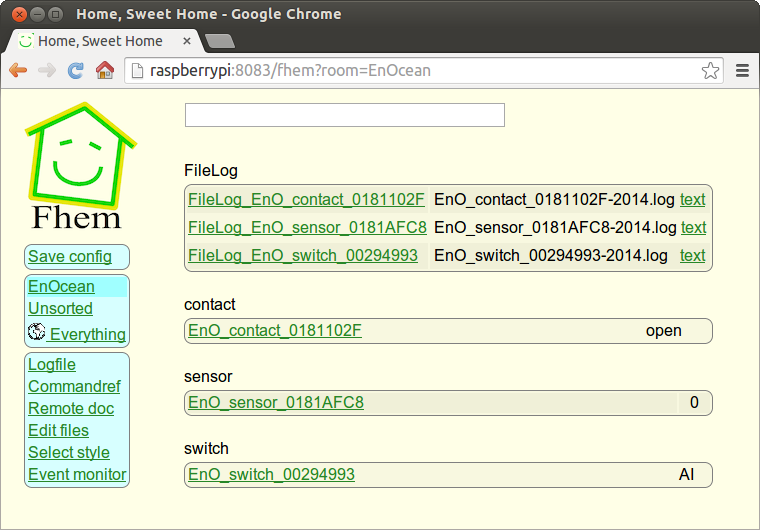Open the Unsorted room
Viewport: 760px width, 530px height.
(60, 309)
